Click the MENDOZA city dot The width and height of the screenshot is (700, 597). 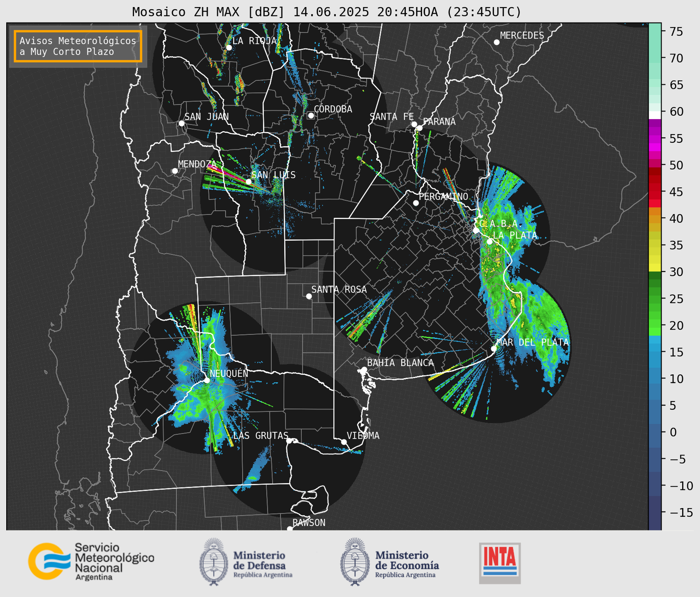(x=175, y=171)
